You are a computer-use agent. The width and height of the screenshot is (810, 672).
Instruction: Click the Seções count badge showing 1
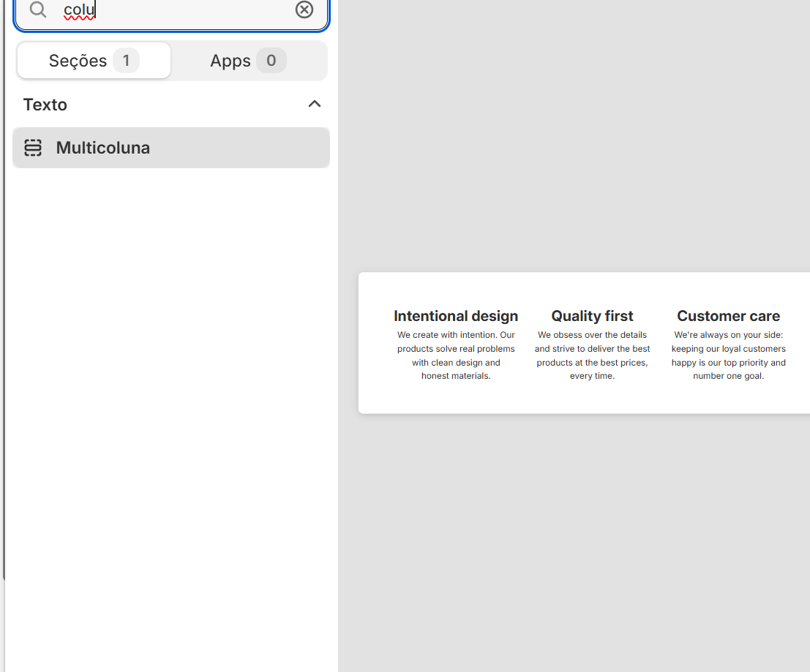tap(126, 61)
